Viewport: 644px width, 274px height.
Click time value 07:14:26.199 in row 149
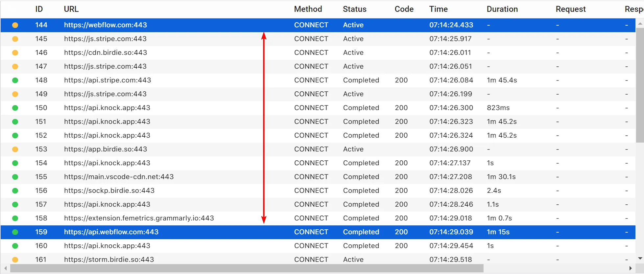click(451, 94)
